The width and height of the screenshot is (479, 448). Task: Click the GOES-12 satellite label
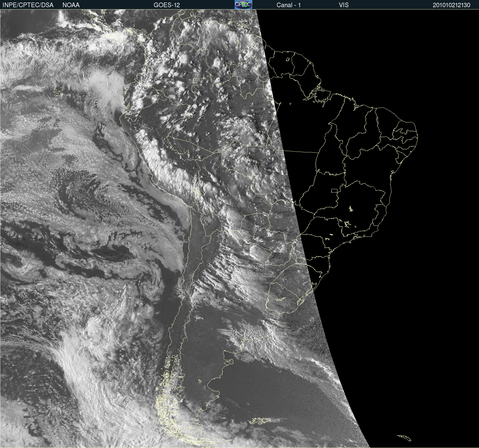(166, 5)
